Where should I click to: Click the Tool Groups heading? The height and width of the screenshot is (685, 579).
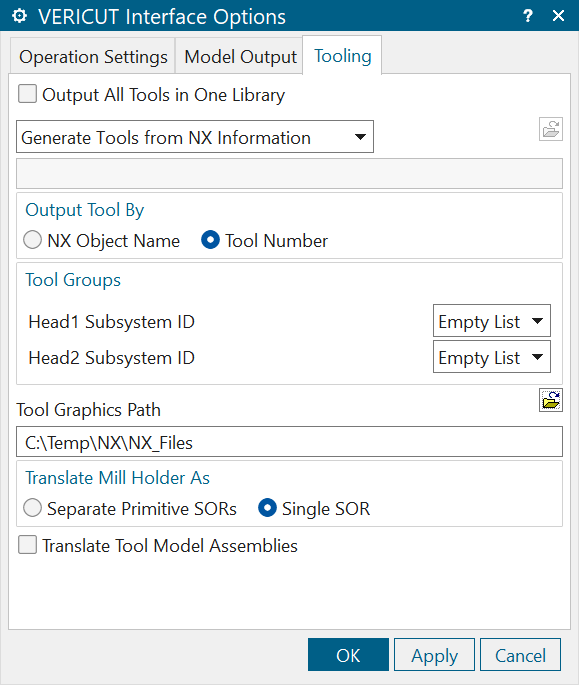(x=73, y=280)
